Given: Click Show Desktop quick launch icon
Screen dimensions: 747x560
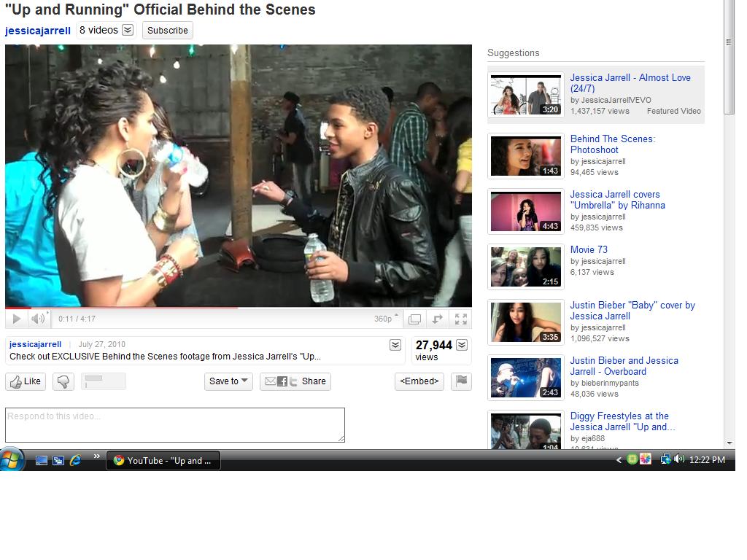Looking at the screenshot, I should [x=42, y=461].
